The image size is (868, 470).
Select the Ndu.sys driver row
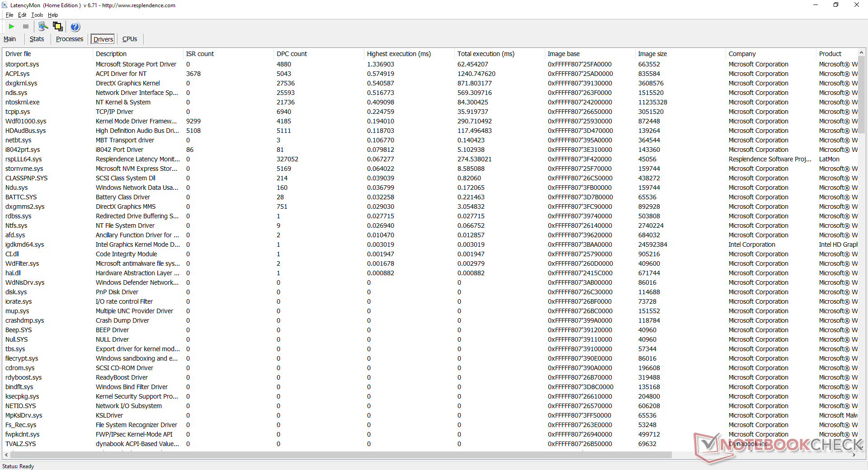(x=430, y=188)
